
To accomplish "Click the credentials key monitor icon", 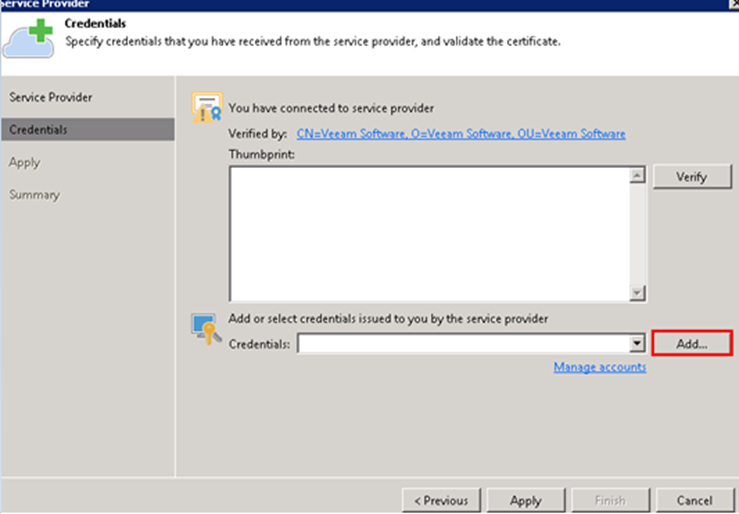I will (206, 329).
